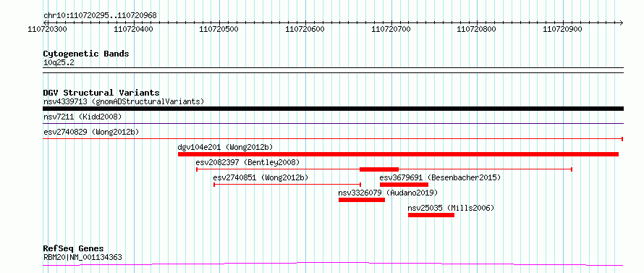Select the thick inner block of esv2082397

tap(379, 169)
